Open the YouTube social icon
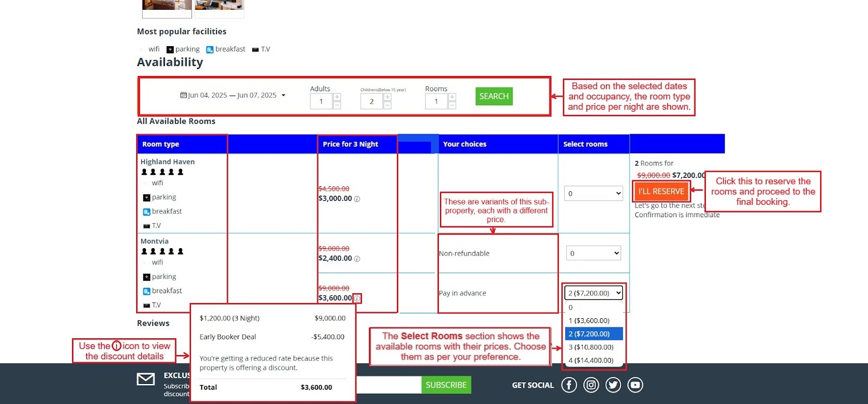This screenshot has width=868, height=404. pos(635,385)
